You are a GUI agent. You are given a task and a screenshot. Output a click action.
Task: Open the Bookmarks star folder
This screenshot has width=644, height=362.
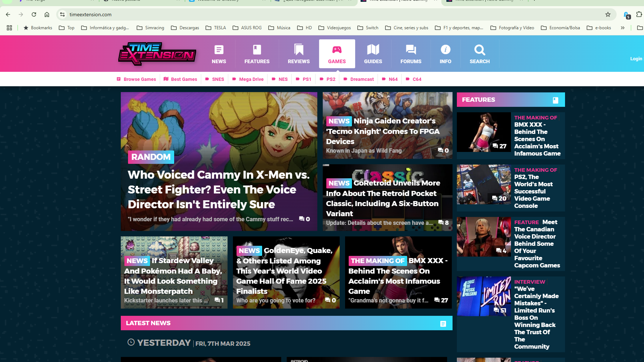(38, 28)
